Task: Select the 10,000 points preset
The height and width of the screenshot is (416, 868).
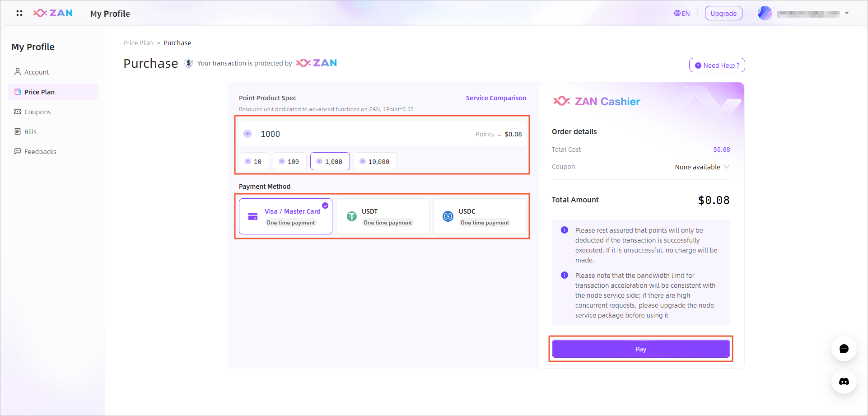Action: 375,161
